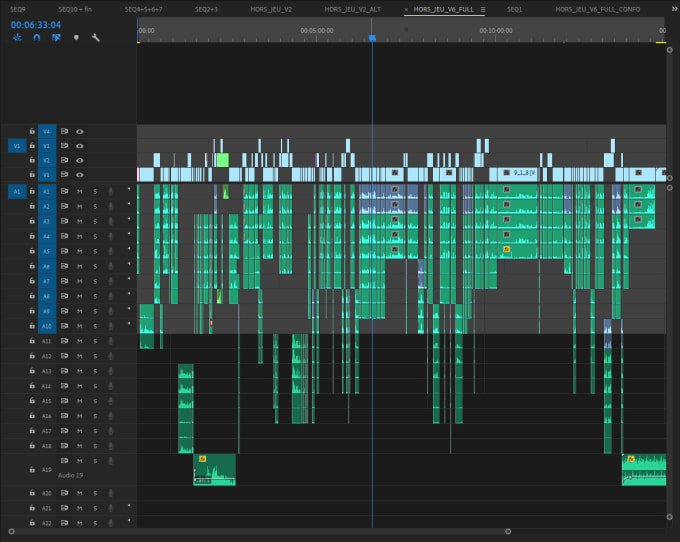Screen dimensions: 680x542
Task: Close the HORS_JEU_V6_FULL sequence tab
Action: click(x=406, y=9)
